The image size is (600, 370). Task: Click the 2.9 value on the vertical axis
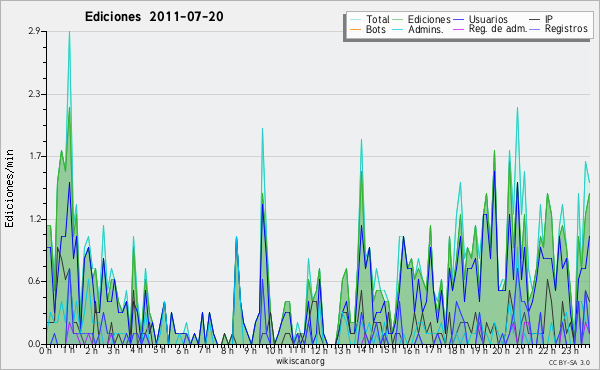click(x=34, y=31)
